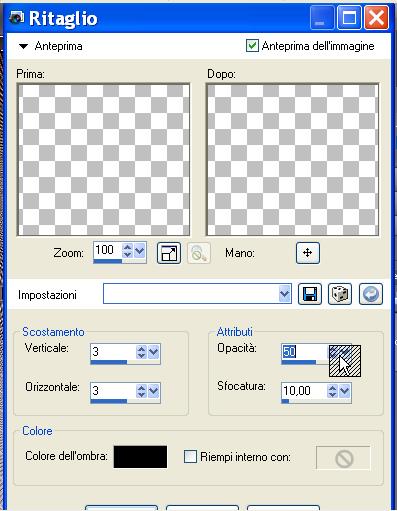
Task: Click the Sfocatura value field
Action: [304, 390]
